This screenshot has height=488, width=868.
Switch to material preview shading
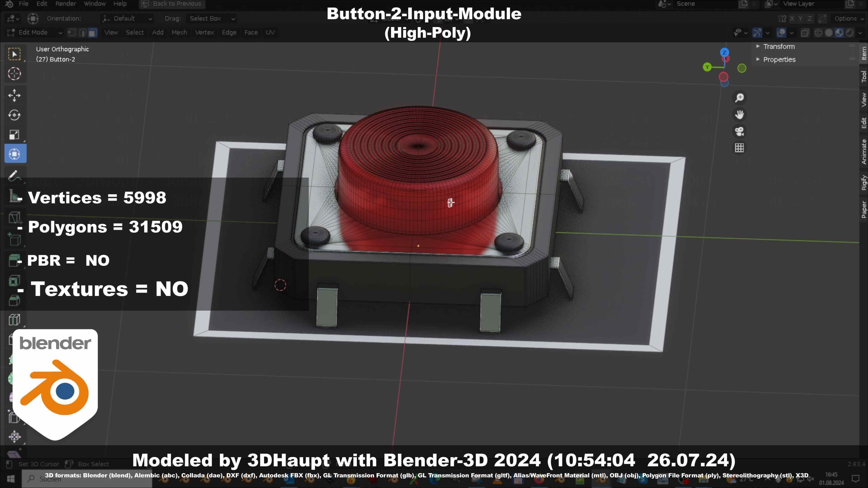point(839,33)
